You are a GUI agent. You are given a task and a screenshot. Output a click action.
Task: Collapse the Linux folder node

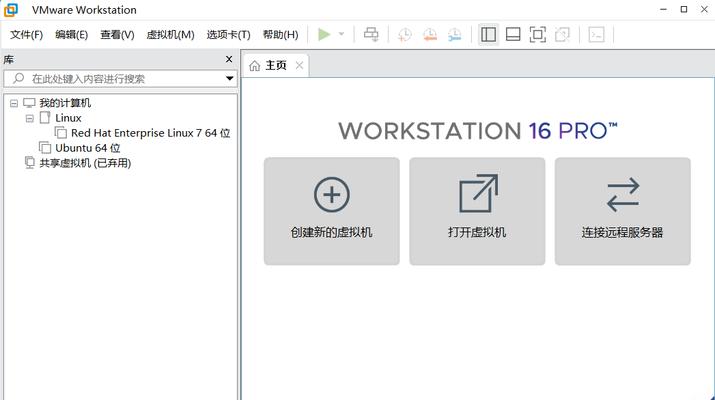tap(30, 119)
